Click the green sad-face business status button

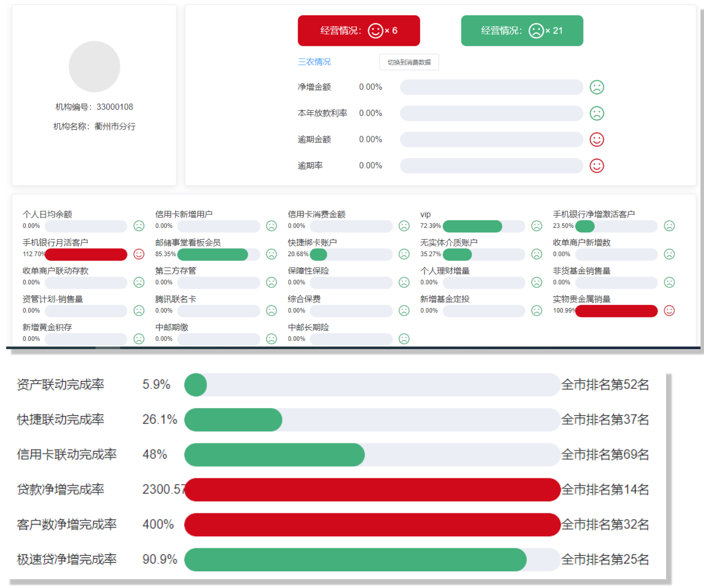(522, 31)
